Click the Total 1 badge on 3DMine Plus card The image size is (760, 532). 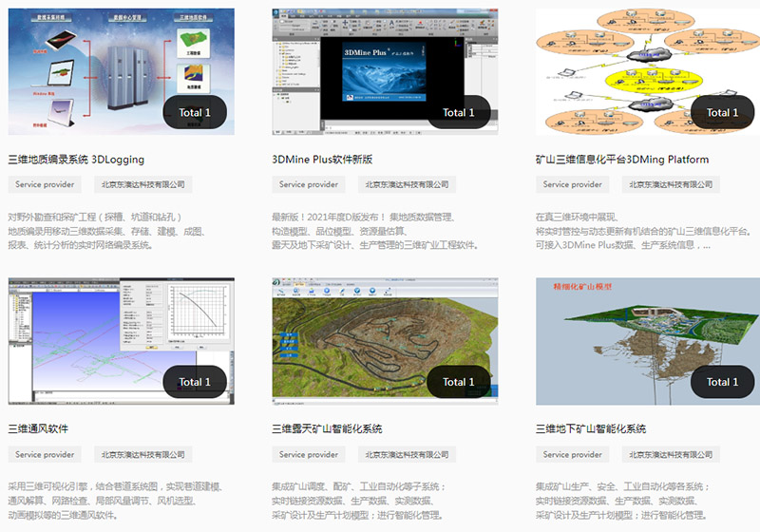[x=459, y=112]
